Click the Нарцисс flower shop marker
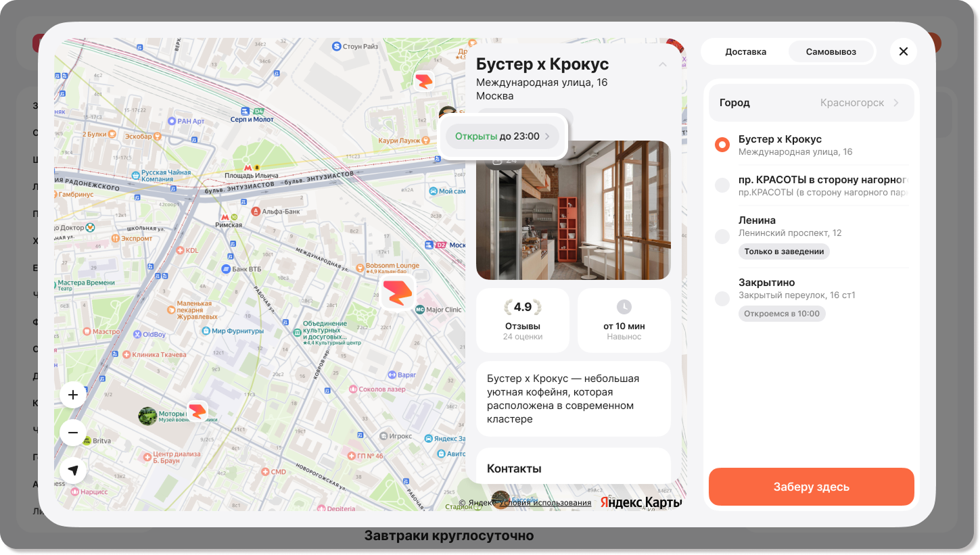 coord(74,491)
